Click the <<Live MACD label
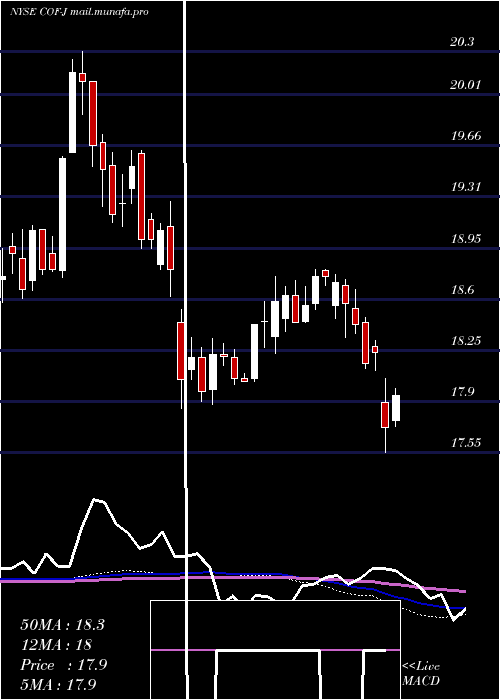Image resolution: width=500 pixels, height=700 pixels. (x=421, y=673)
